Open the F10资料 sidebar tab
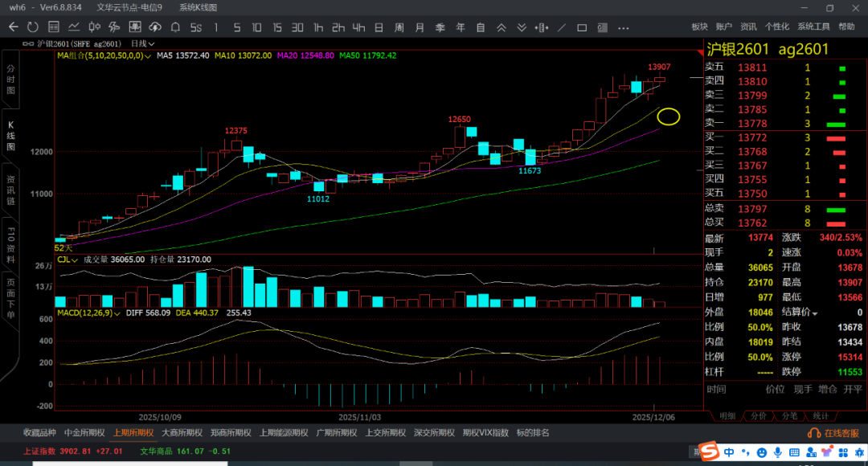 click(x=10, y=244)
